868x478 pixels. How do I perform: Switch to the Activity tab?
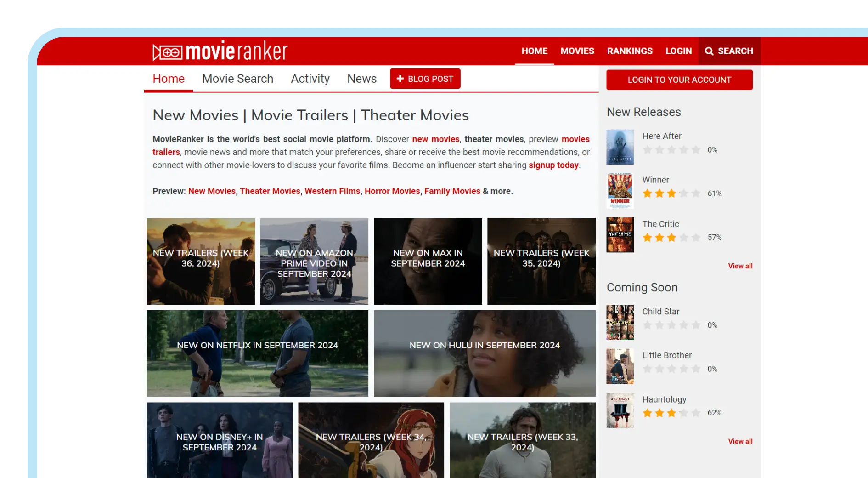[x=310, y=79]
